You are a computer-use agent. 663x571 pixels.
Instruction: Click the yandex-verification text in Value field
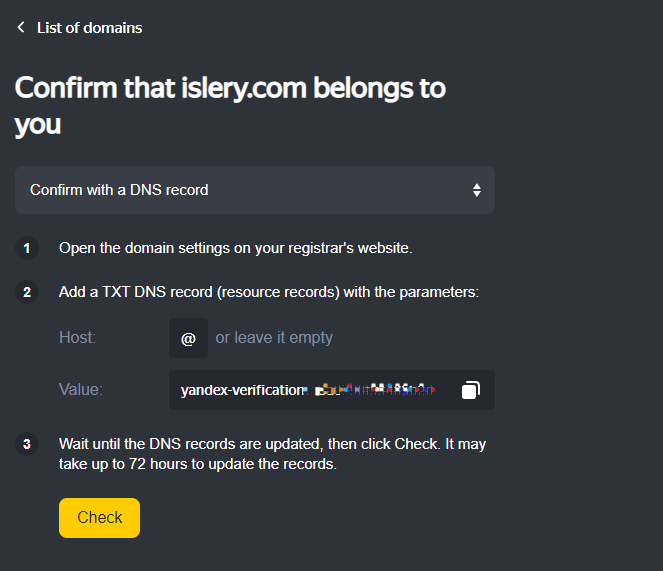pyautogui.click(x=243, y=390)
